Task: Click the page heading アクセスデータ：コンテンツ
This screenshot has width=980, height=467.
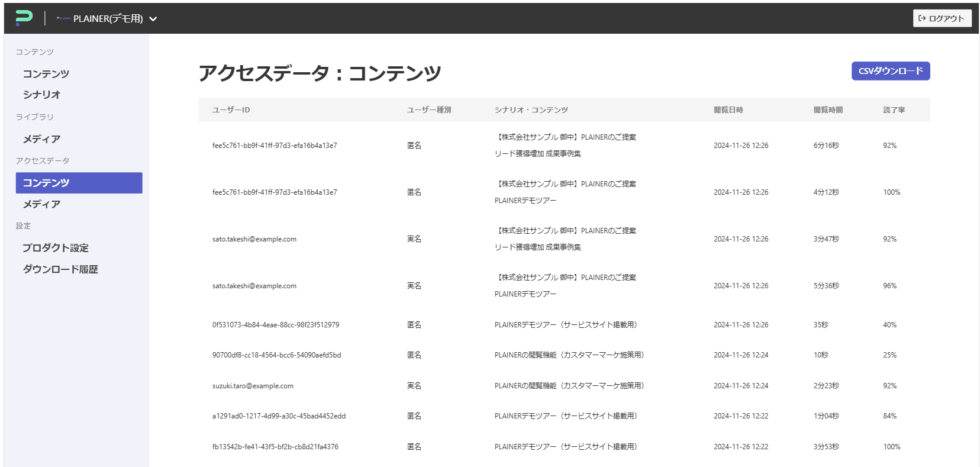Action: tap(320, 73)
